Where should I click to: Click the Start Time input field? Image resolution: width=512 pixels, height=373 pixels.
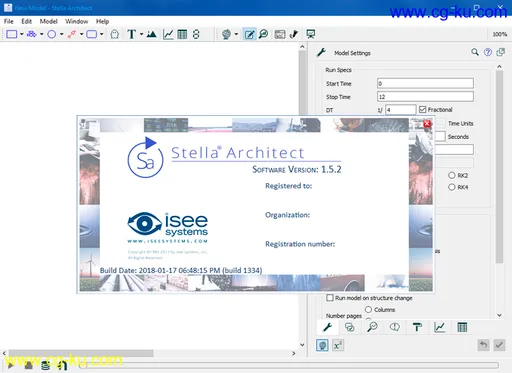425,83
